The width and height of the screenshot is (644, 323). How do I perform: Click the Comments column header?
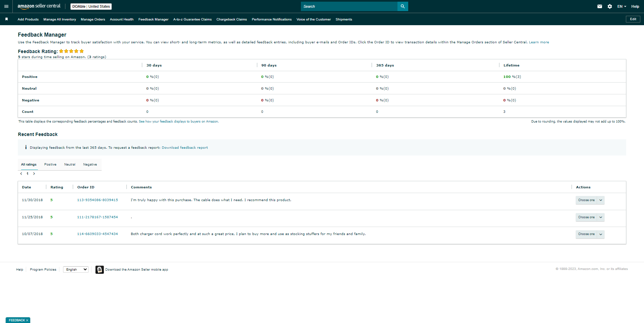pyautogui.click(x=141, y=187)
